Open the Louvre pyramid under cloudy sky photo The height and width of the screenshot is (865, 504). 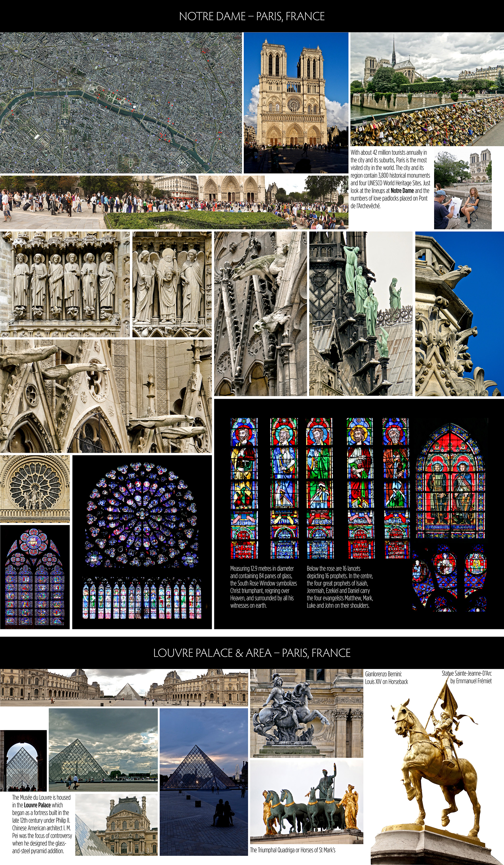click(103, 750)
